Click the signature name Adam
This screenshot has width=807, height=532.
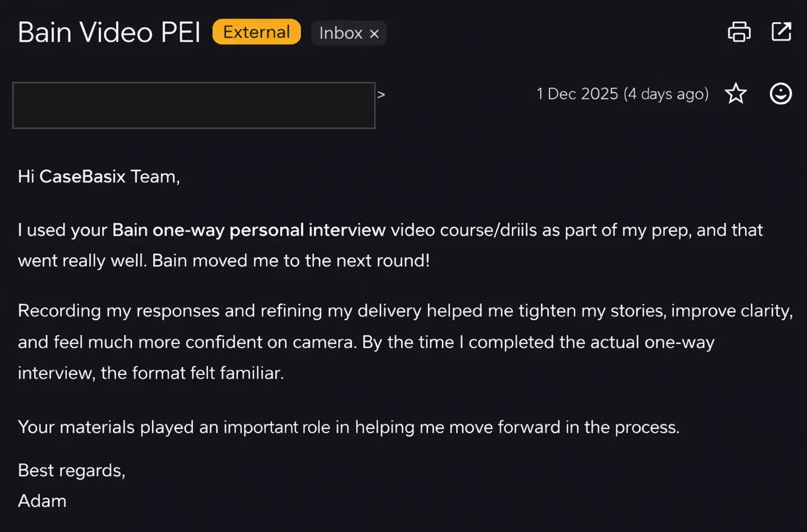42,501
